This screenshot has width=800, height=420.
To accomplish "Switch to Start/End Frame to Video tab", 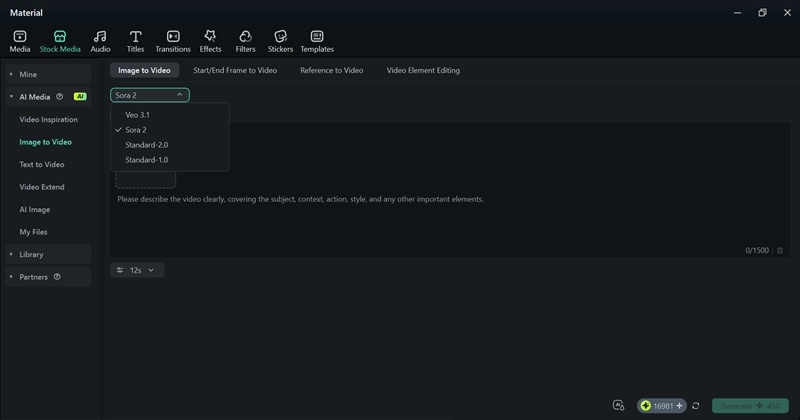I will pos(235,70).
